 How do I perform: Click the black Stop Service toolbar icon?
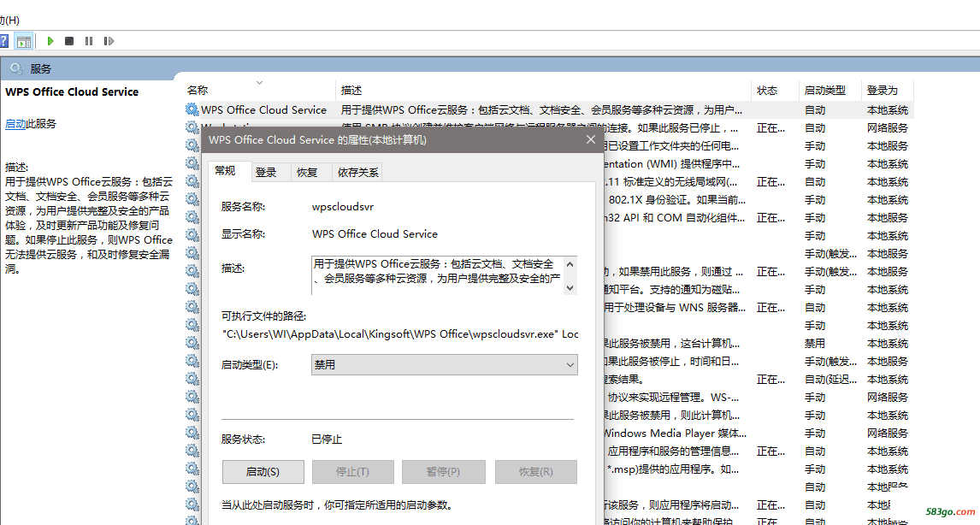(69, 41)
